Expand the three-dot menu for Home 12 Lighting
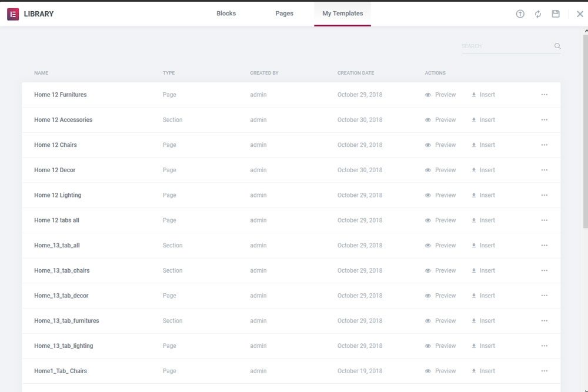This screenshot has height=392, width=588. tap(544, 195)
